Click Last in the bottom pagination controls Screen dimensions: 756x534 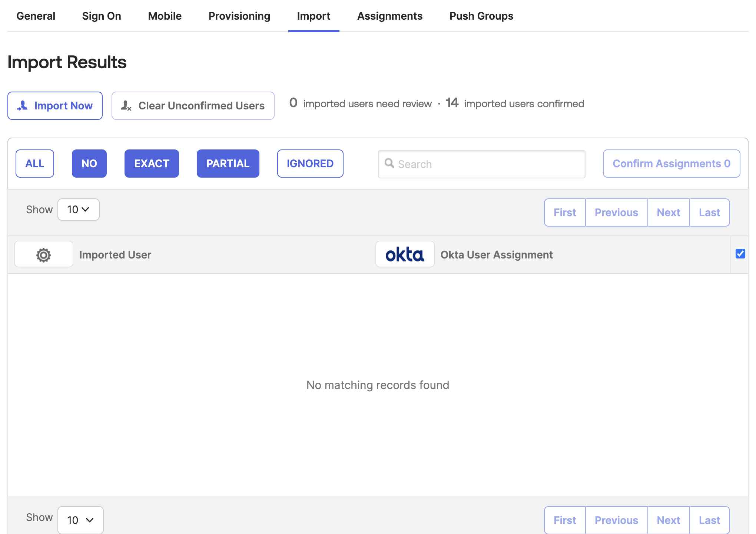point(709,520)
